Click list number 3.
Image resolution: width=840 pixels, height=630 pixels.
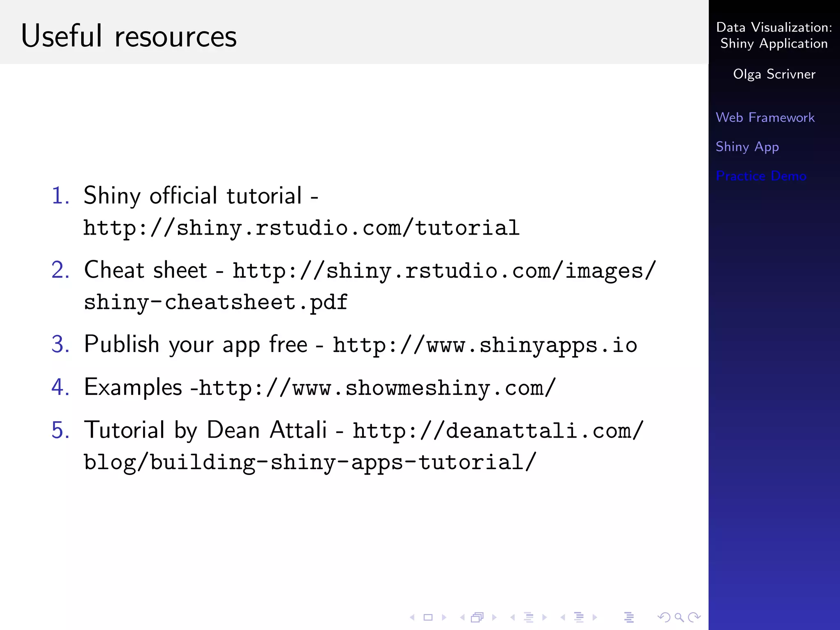[x=60, y=345]
